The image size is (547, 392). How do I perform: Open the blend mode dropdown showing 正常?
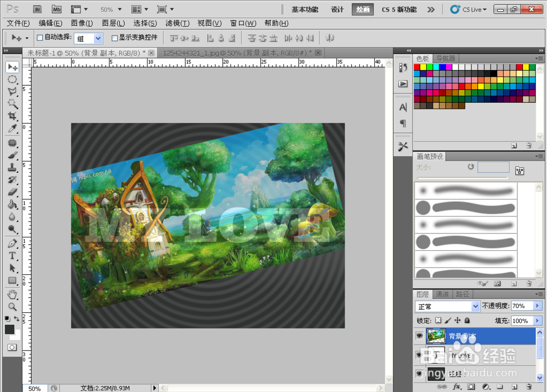[x=447, y=306]
